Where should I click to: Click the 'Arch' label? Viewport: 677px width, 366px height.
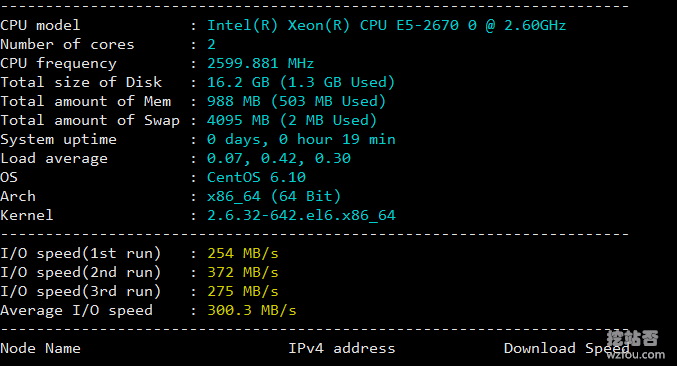coord(18,196)
